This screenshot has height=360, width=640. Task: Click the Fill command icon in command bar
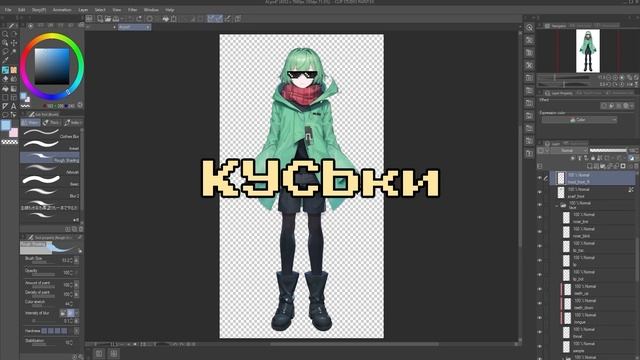(x=166, y=19)
